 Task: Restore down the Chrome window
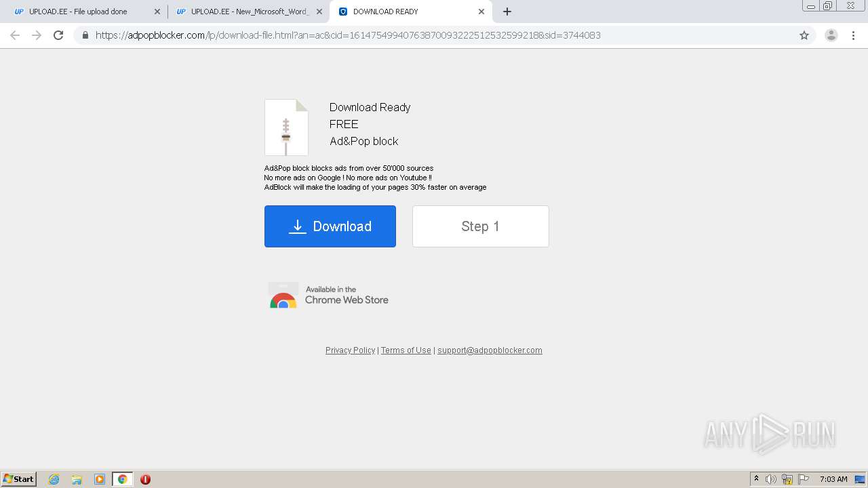click(827, 6)
